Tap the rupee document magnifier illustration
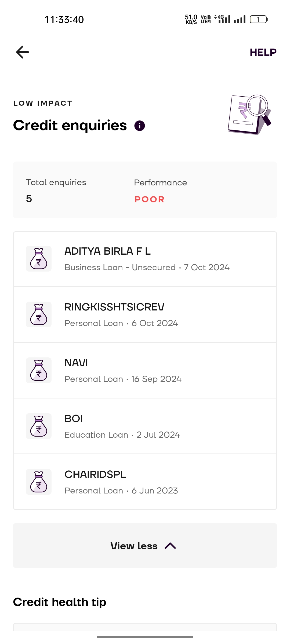Image resolution: width=290 pixels, height=644 pixels. pos(249,114)
